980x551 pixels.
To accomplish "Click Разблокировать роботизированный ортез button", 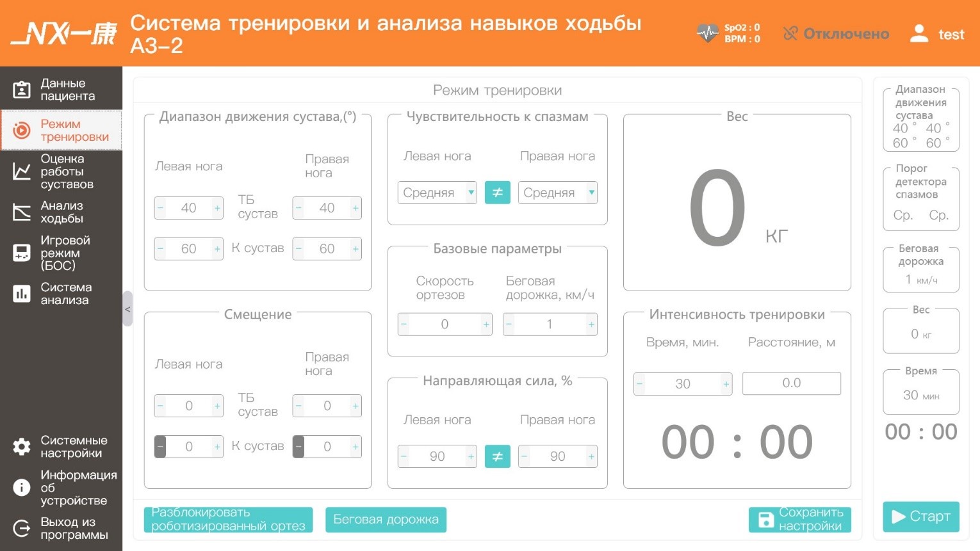I will [x=228, y=520].
